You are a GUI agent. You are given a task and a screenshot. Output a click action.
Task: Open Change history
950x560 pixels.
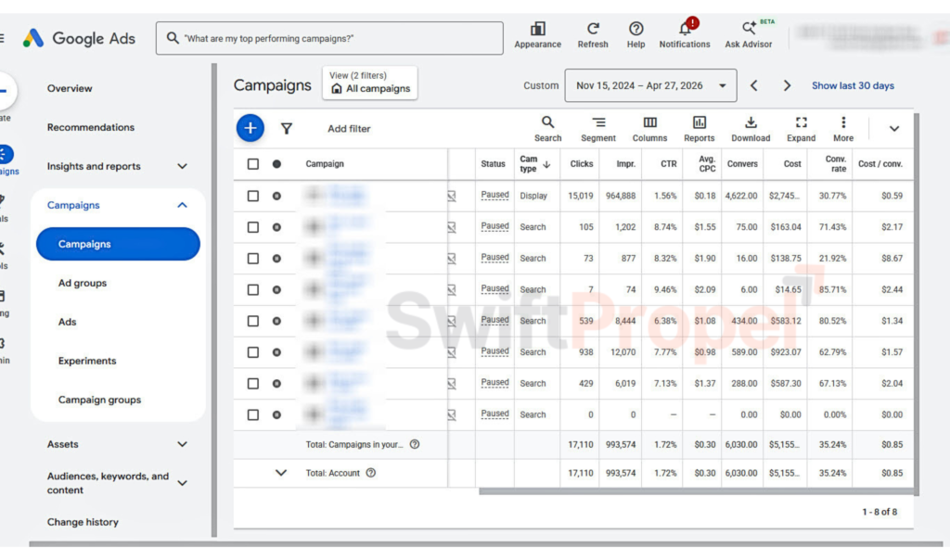click(83, 522)
